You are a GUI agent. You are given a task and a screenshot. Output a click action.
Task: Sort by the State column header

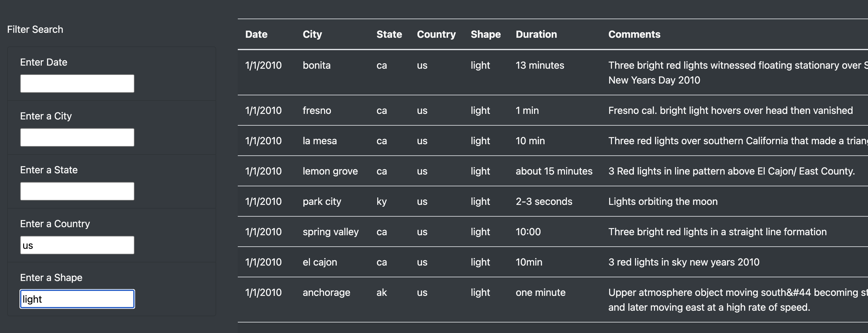[x=389, y=34]
